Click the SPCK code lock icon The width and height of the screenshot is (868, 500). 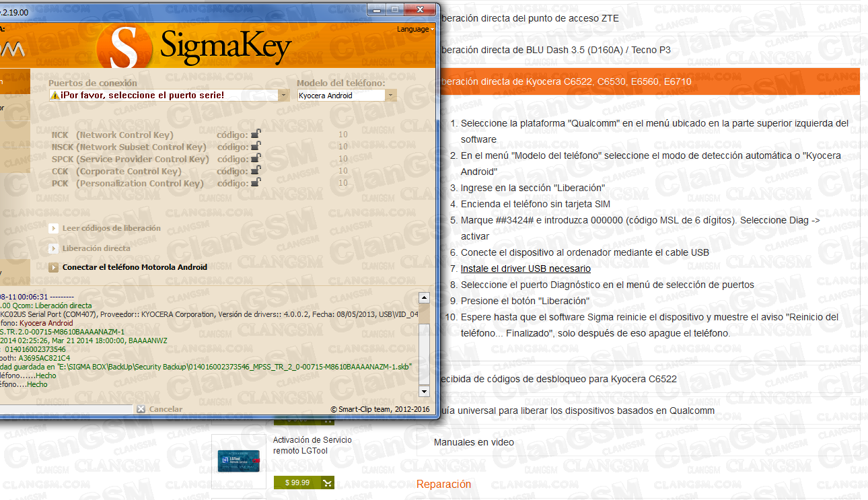pos(256,158)
